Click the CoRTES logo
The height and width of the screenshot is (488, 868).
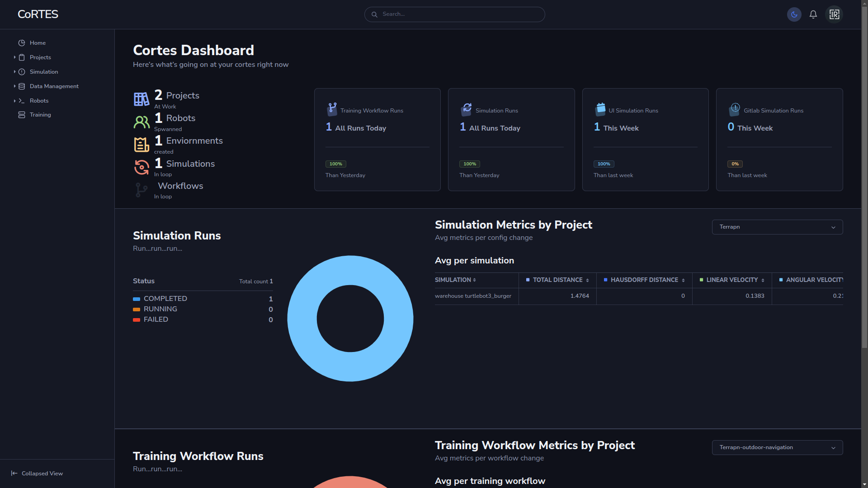click(38, 14)
